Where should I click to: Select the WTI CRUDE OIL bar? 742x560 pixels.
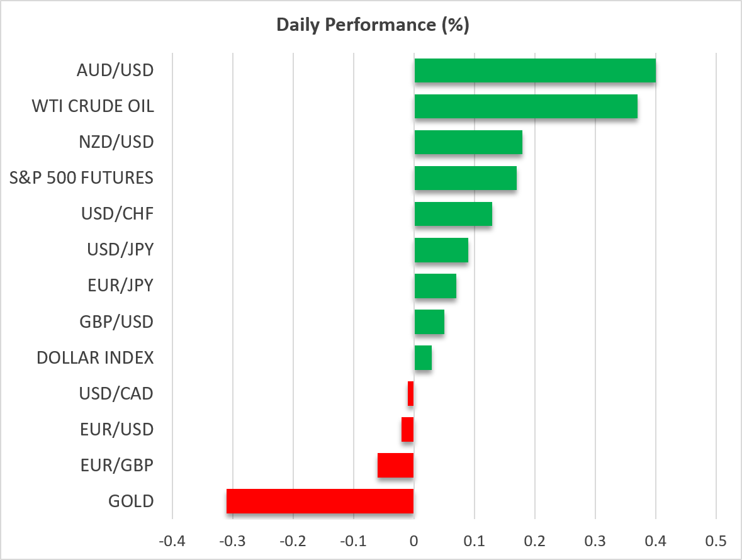point(526,106)
